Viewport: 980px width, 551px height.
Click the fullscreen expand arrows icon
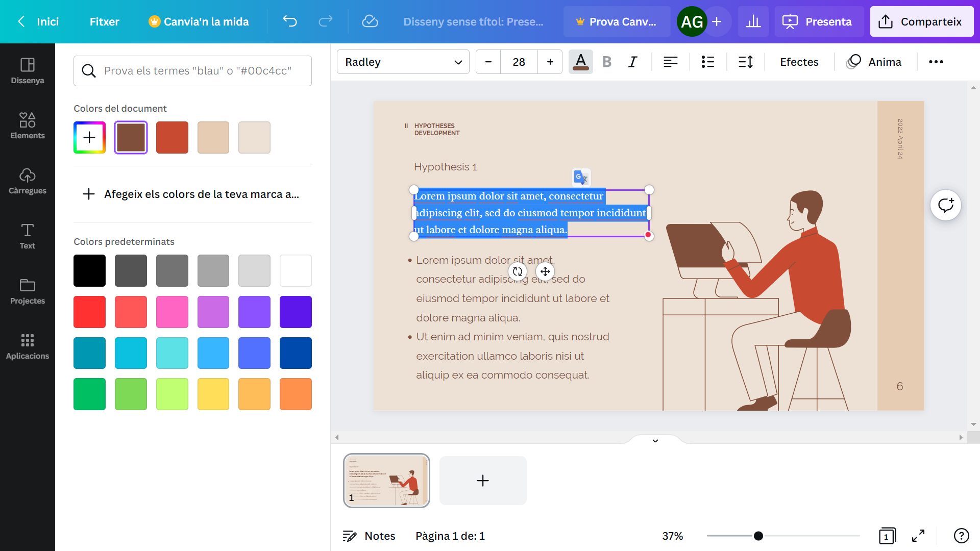tap(918, 536)
